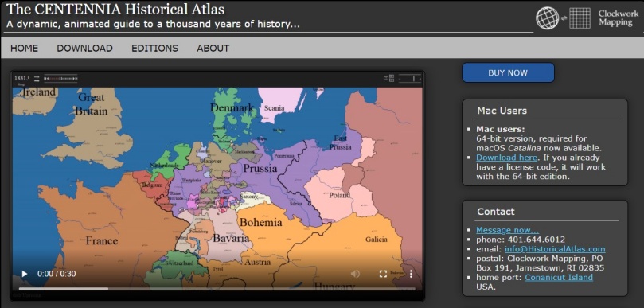Click the tagline 'A dynamic, animated guide...'
The image size is (644, 308).
pos(153,24)
